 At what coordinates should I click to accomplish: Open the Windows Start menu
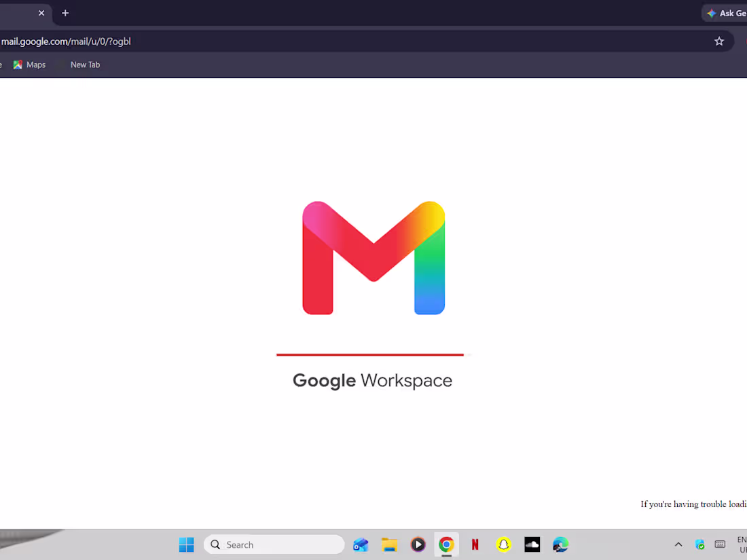(x=186, y=544)
